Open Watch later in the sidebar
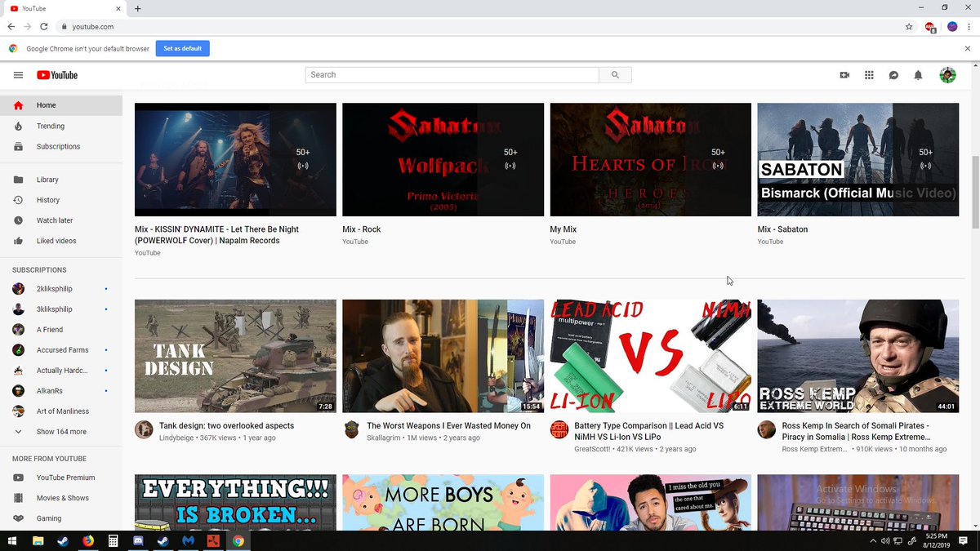This screenshot has width=980, height=551. click(61, 220)
